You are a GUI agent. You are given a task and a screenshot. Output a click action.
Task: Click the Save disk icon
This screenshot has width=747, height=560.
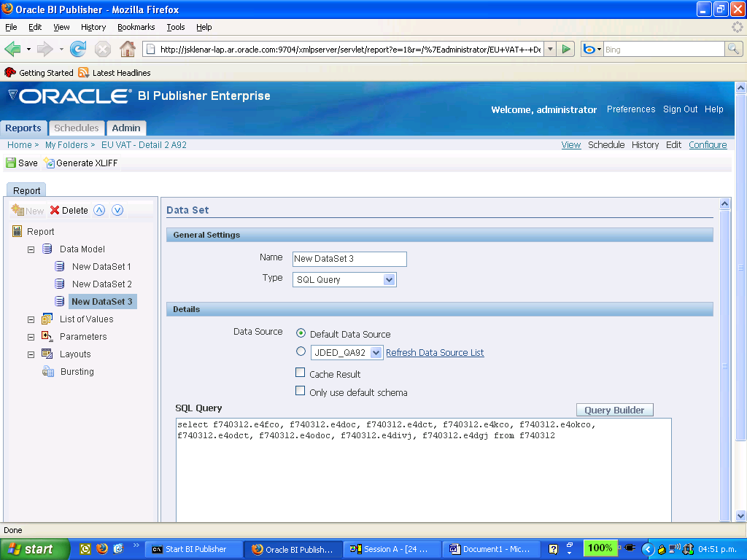click(x=11, y=163)
